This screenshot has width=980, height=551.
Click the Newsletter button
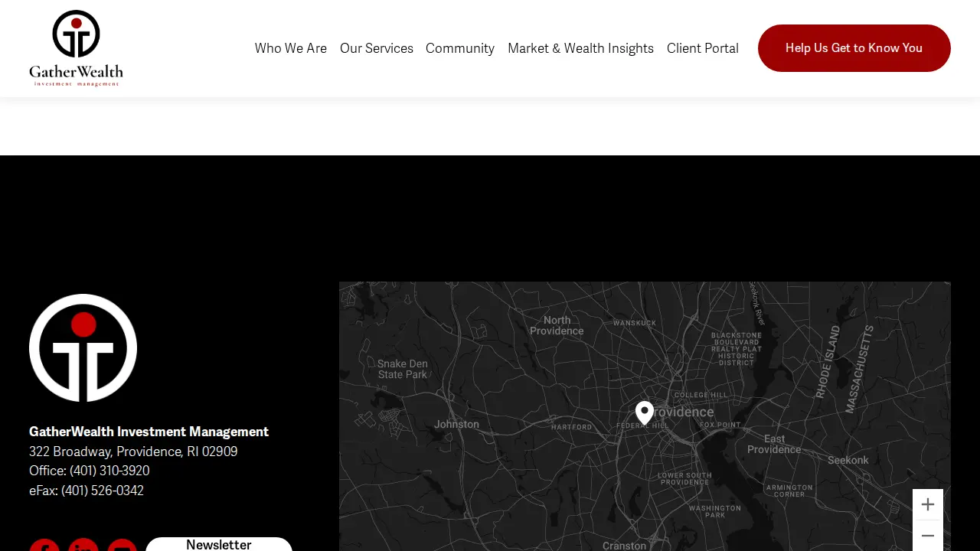219,544
